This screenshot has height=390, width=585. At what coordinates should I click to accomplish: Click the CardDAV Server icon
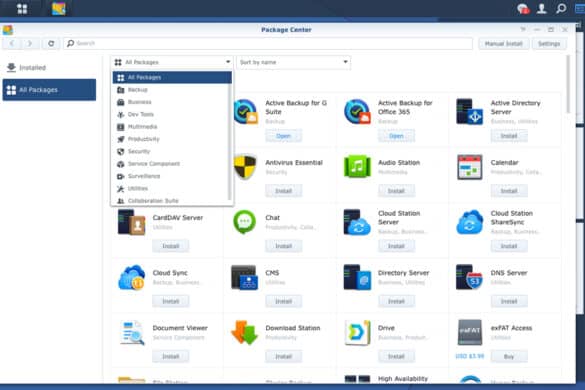point(131,222)
